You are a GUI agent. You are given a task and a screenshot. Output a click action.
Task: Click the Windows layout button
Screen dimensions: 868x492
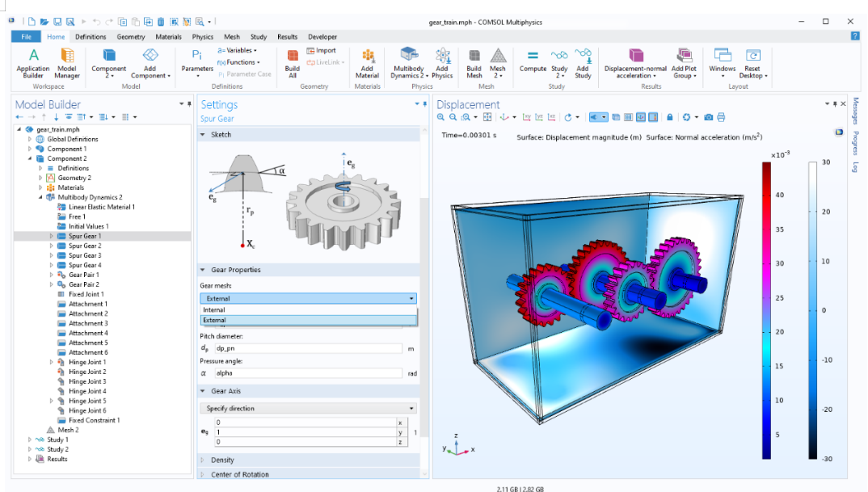click(723, 63)
